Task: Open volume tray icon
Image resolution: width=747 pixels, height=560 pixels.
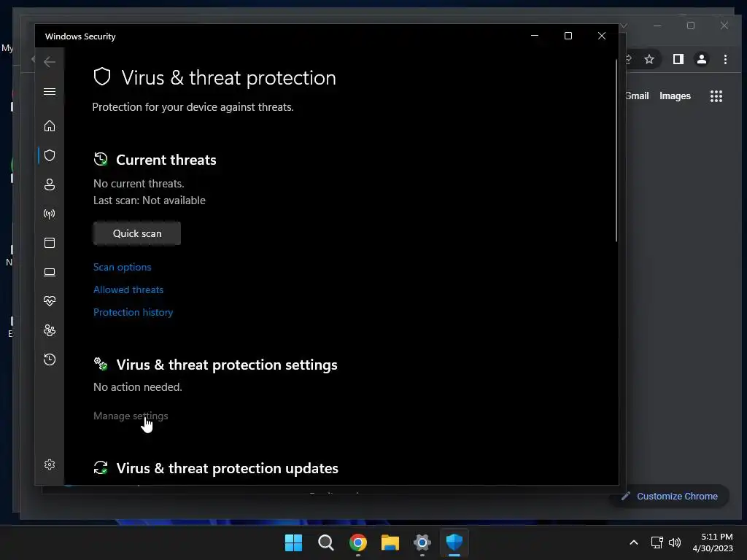Action: point(675,542)
